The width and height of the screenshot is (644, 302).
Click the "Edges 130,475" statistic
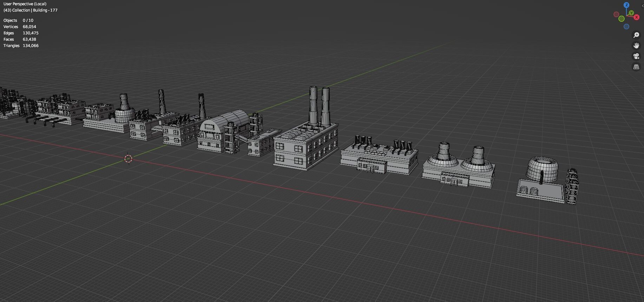(x=21, y=33)
